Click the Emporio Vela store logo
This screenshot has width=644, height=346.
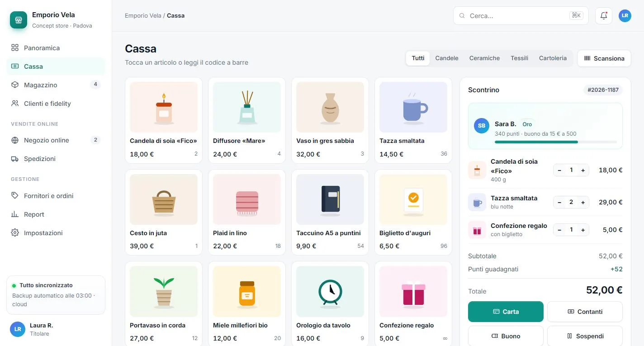(x=19, y=20)
